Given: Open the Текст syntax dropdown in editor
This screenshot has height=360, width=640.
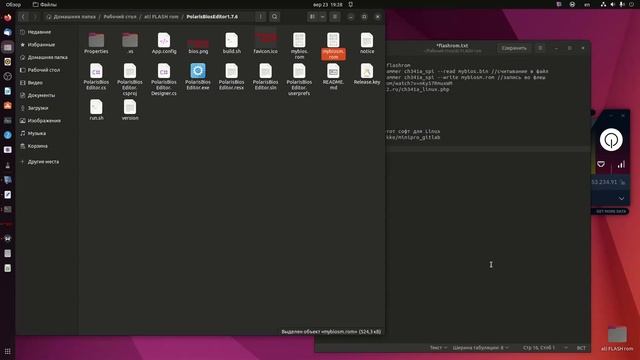Looking at the screenshot, I should tap(438, 348).
